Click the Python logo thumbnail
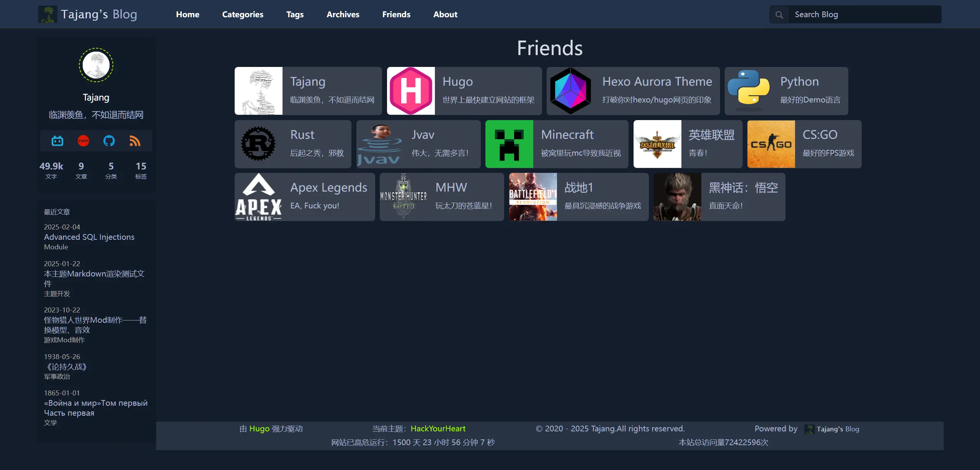 pyautogui.click(x=748, y=89)
